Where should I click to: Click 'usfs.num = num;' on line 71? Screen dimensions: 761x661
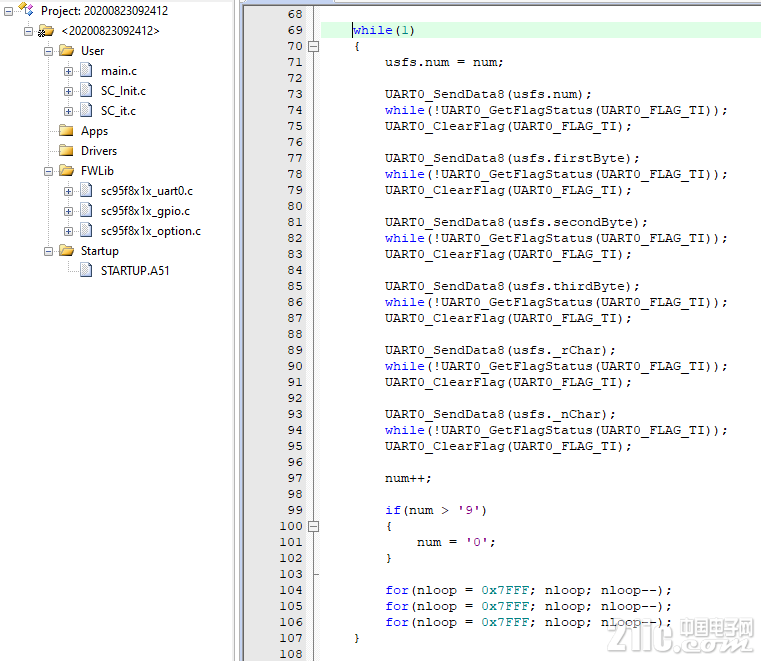point(444,62)
